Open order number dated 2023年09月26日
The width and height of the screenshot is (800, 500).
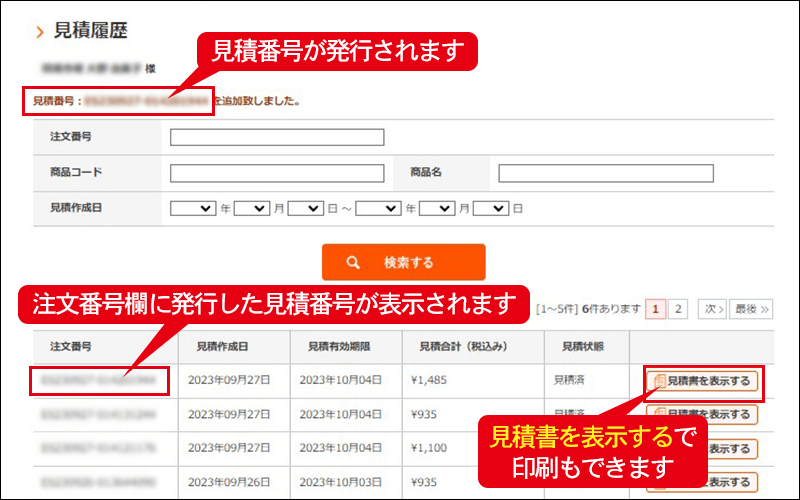(97, 479)
